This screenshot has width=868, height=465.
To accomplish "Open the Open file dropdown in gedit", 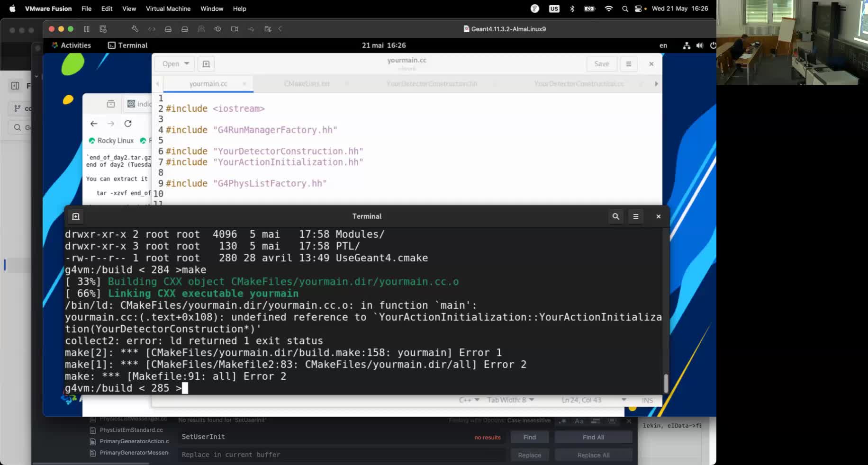I will [x=174, y=63].
